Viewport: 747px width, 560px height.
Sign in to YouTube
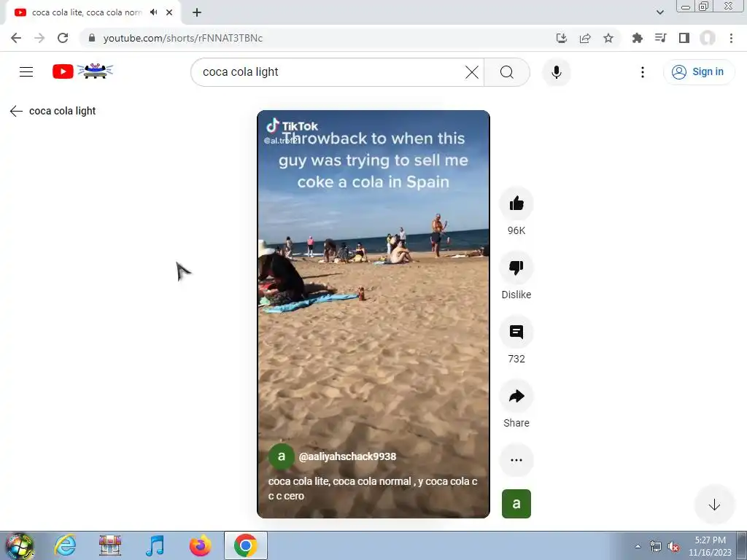(699, 72)
